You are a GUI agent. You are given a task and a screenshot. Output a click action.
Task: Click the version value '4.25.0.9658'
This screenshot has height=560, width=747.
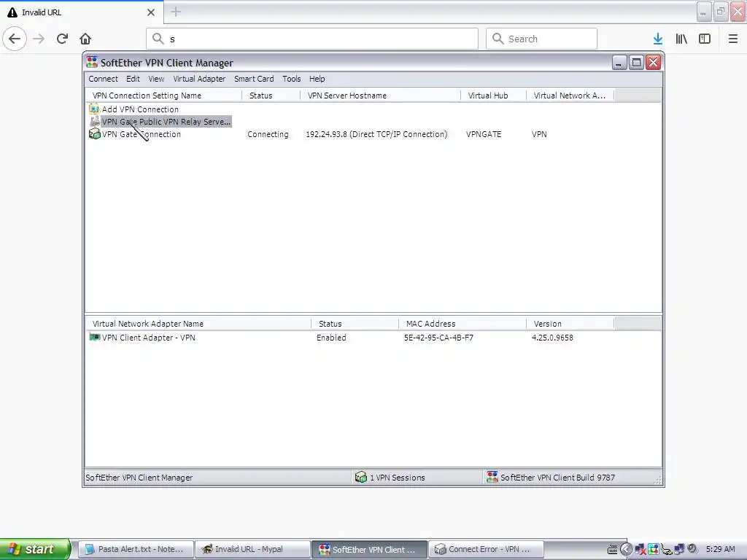[x=552, y=338]
